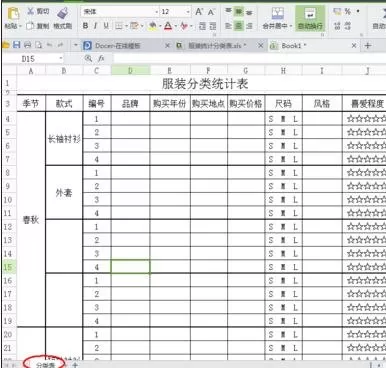Increase decimal places icon
The image size is (386, 368).
(337, 26)
